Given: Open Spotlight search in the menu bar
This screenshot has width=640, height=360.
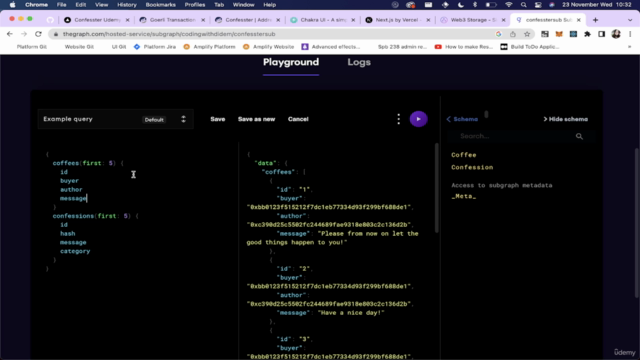Looking at the screenshot, I should tap(523, 5).
